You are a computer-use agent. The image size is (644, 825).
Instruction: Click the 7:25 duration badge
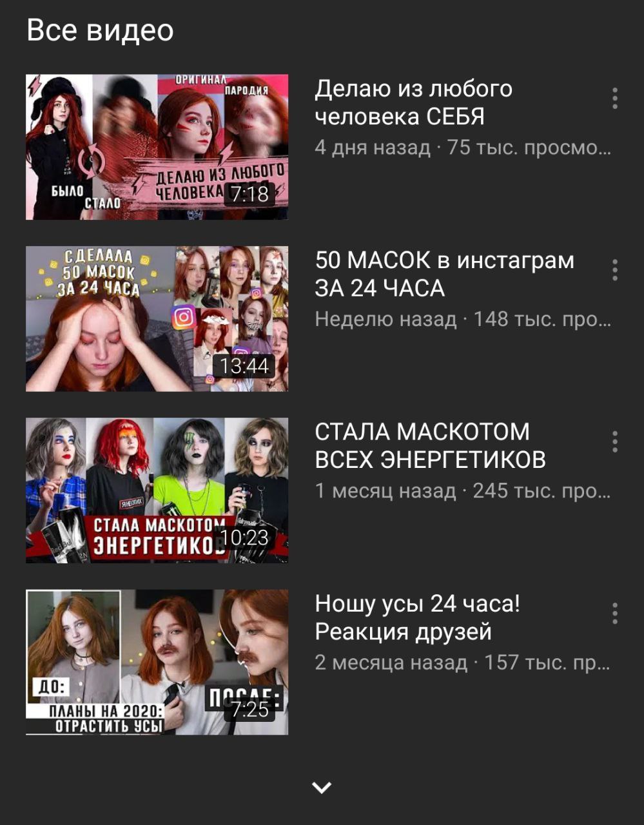tap(250, 709)
